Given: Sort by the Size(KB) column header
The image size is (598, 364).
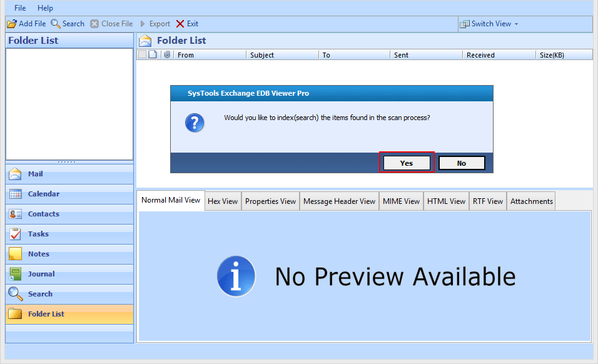Looking at the screenshot, I should 564,55.
